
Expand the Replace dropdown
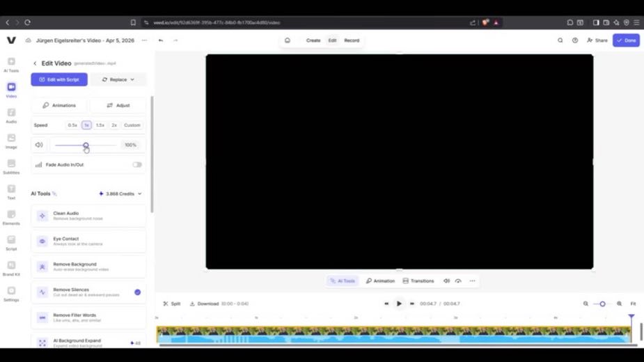118,80
